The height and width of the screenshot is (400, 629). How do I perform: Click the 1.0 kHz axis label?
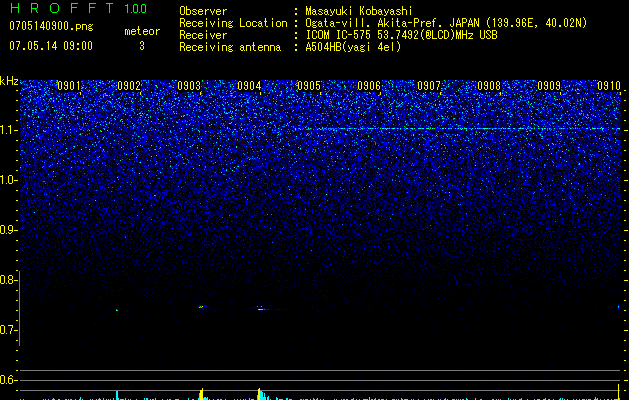click(8, 180)
